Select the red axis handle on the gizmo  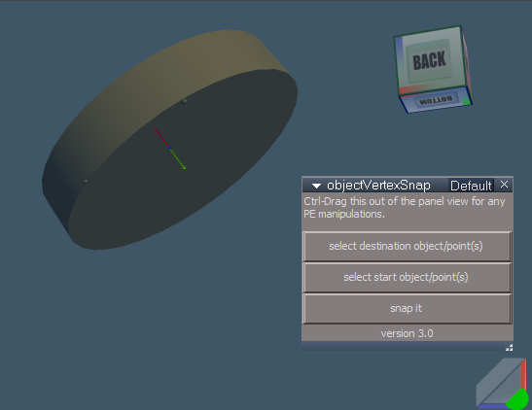coord(161,138)
